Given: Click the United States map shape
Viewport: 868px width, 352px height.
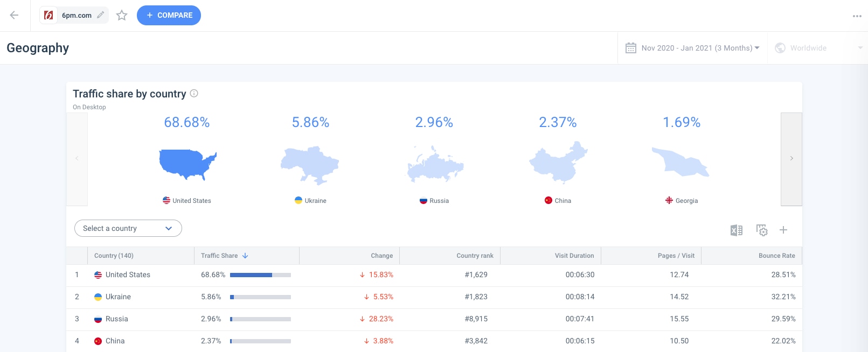Looking at the screenshot, I should coord(188,164).
